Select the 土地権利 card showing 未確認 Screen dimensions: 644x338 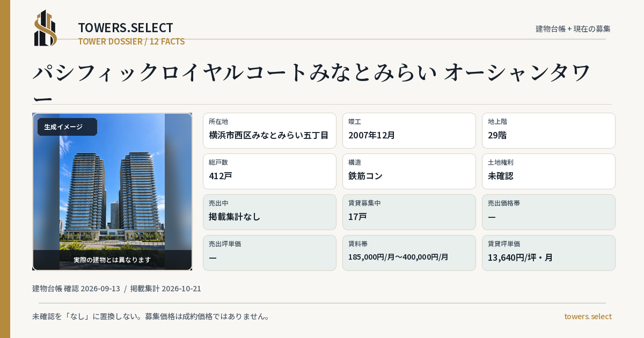(x=548, y=171)
